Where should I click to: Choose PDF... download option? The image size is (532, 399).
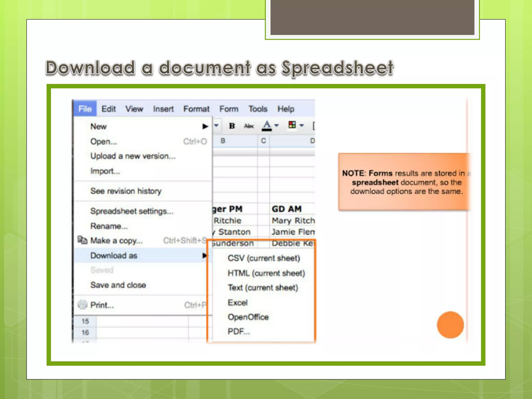click(x=238, y=331)
